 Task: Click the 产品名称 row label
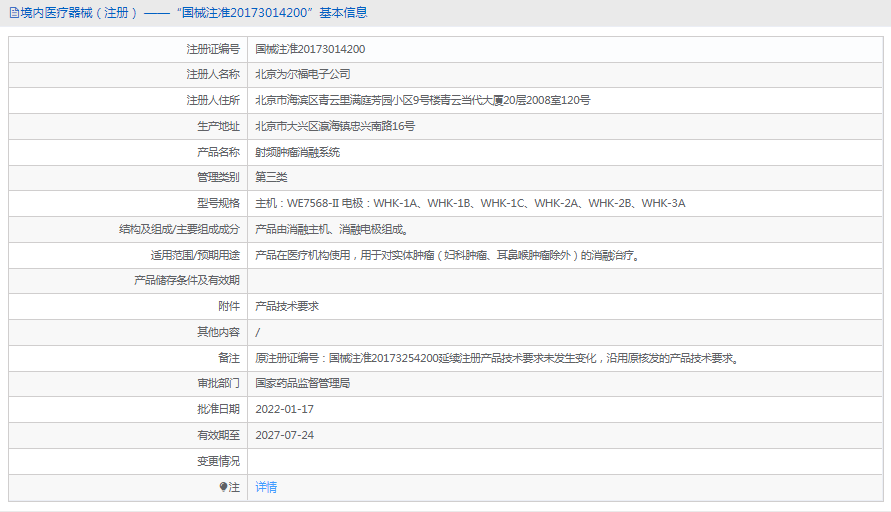point(219,152)
